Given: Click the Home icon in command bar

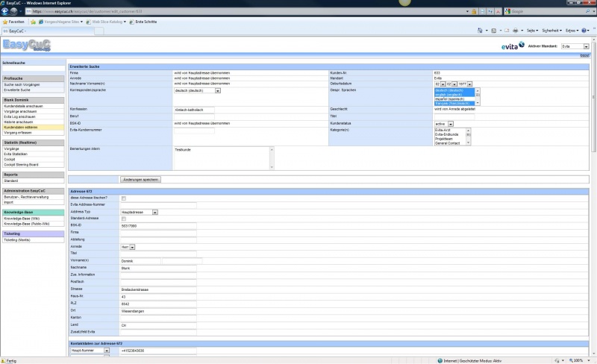Looking at the screenshot, I should (x=480, y=31).
